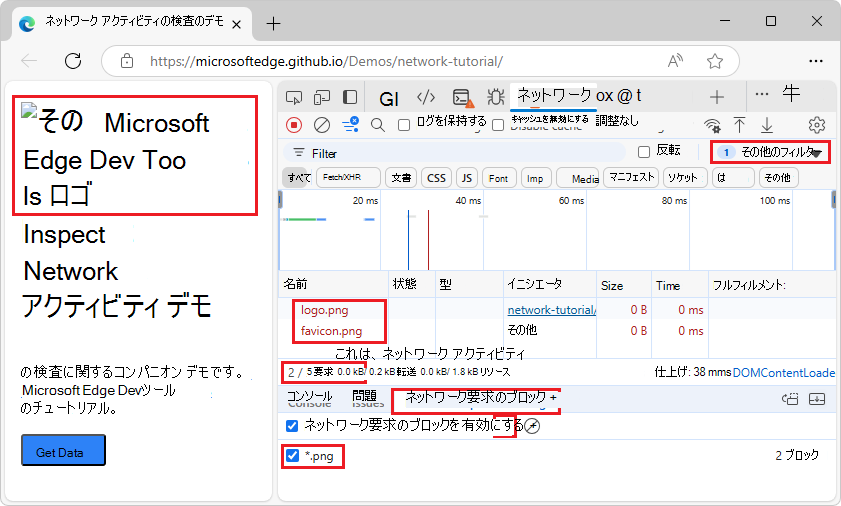
Task: Click the Get Data button
Action: [x=63, y=450]
